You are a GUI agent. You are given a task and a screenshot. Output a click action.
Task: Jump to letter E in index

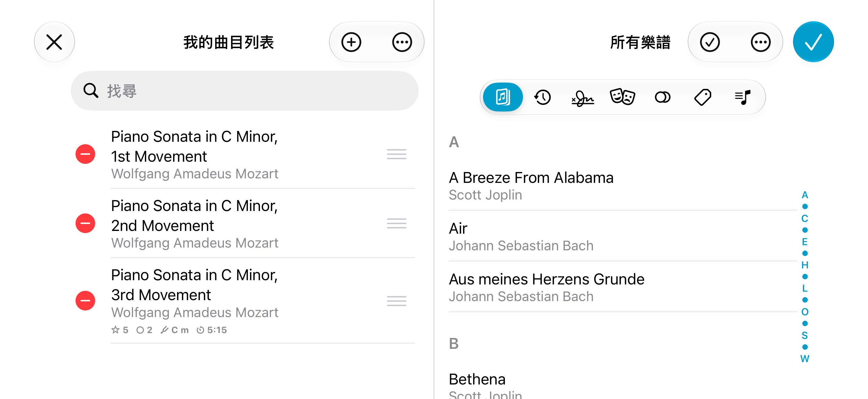tap(805, 242)
